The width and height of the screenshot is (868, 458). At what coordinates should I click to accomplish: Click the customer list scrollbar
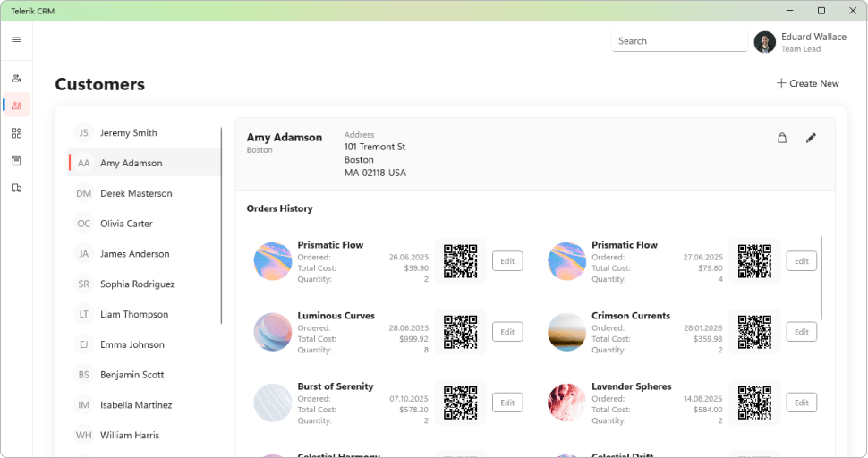pyautogui.click(x=221, y=225)
